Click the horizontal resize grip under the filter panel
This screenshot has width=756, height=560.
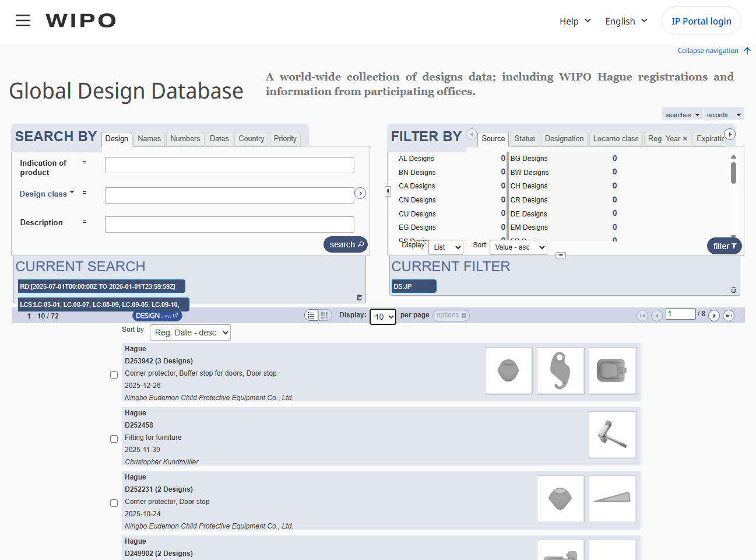click(561, 255)
